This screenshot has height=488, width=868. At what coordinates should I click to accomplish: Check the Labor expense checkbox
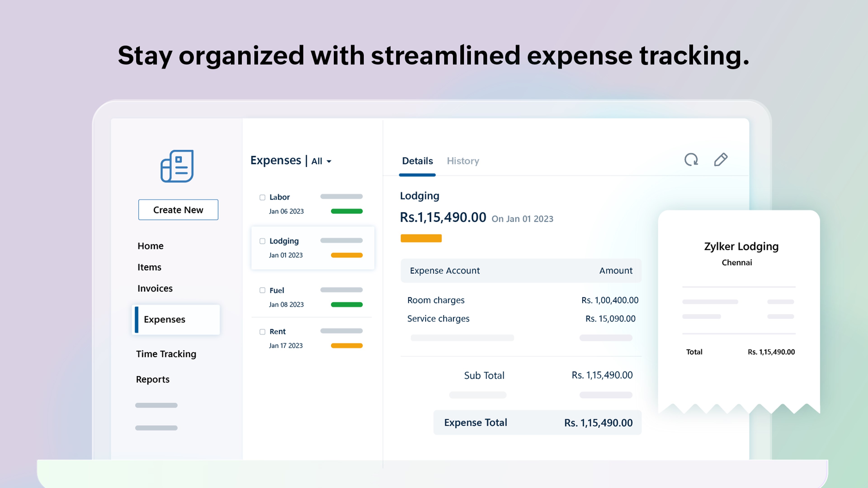262,197
